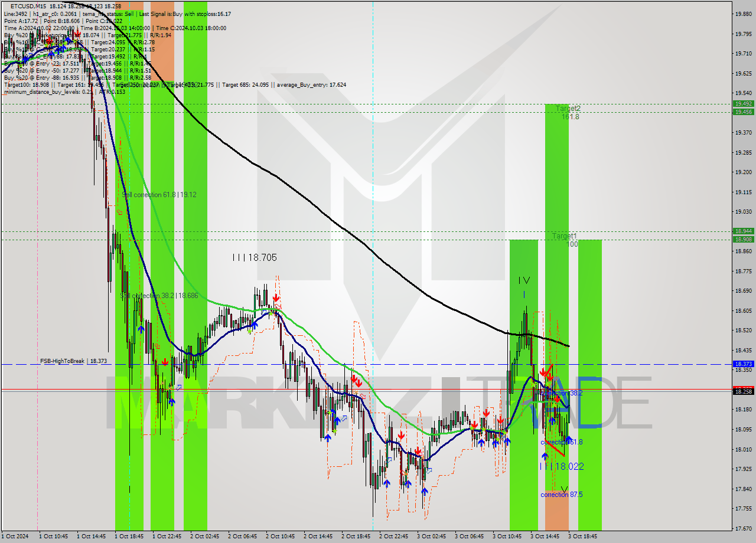Click 19.285 on the price scale
Screen dimensions: 756x543
[x=743, y=153]
